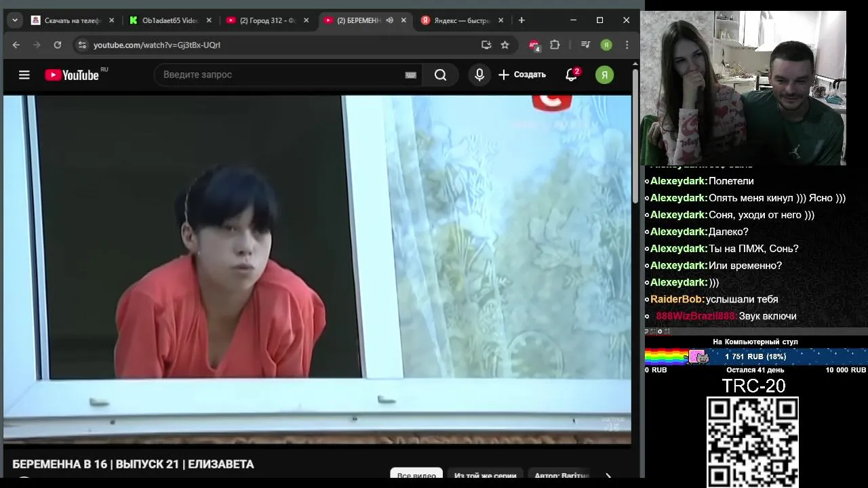Go forward with browser forward arrow

[x=37, y=45]
